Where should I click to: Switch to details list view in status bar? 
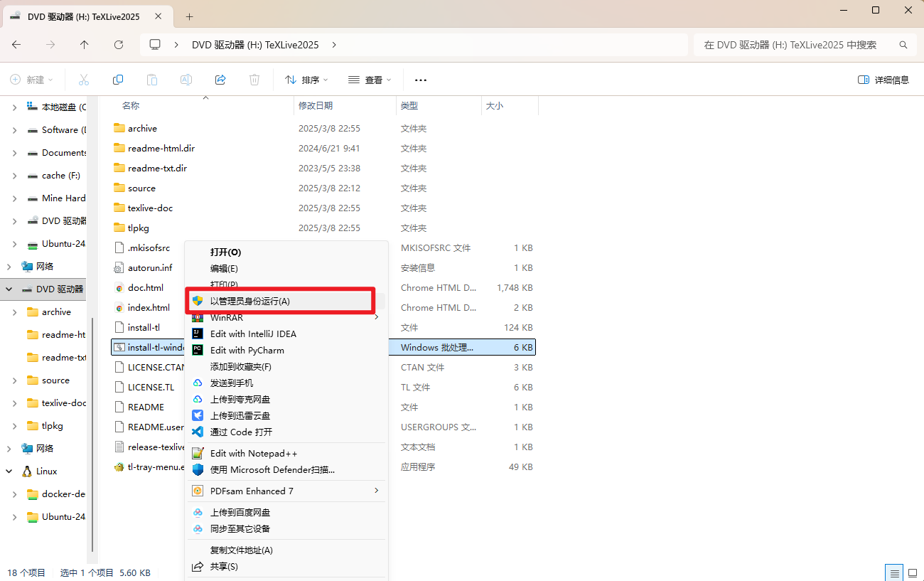point(893,572)
